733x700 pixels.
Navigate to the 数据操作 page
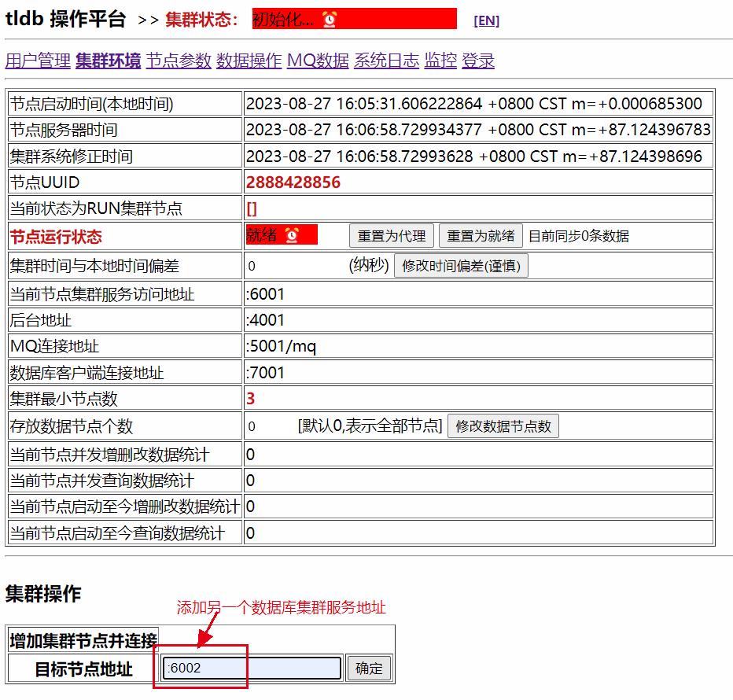point(249,61)
